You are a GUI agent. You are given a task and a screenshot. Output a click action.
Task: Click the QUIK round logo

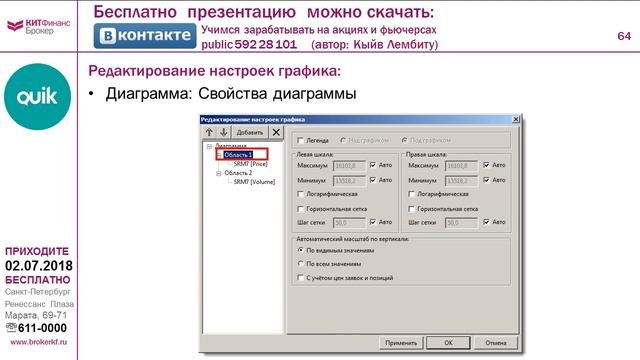pos(38,97)
